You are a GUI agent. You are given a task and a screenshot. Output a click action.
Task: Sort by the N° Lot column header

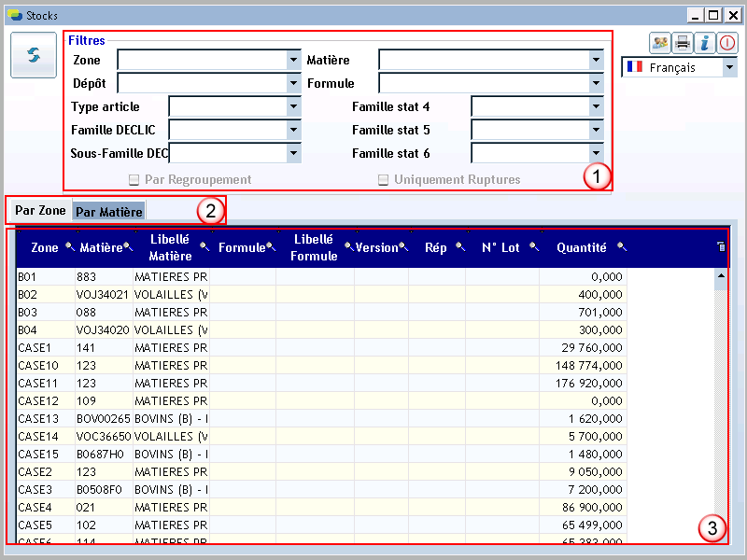pyautogui.click(x=500, y=247)
